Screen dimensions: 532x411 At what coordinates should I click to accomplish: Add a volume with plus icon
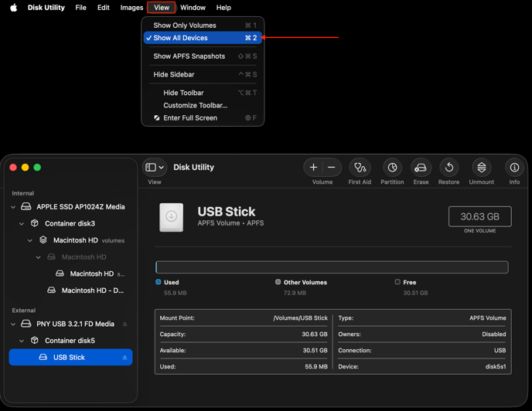point(313,168)
